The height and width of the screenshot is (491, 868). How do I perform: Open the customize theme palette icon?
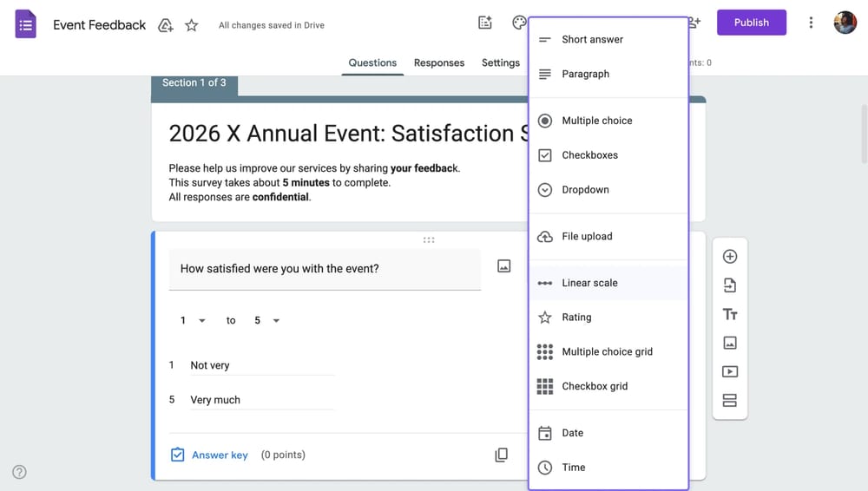[519, 23]
